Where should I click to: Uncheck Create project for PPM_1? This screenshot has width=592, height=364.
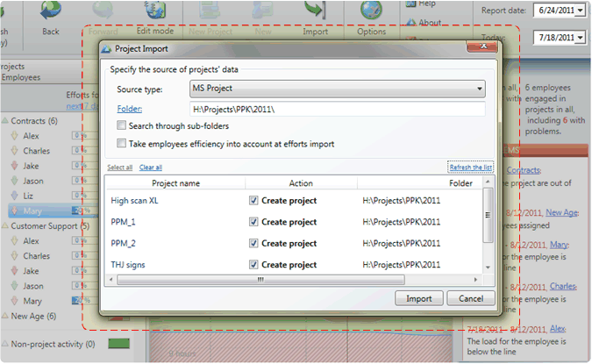coord(253,222)
